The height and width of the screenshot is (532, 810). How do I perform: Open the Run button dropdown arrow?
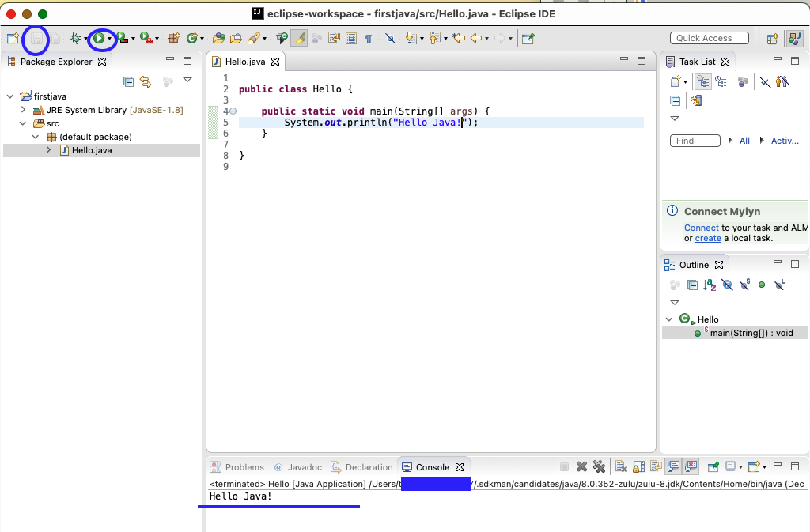109,40
